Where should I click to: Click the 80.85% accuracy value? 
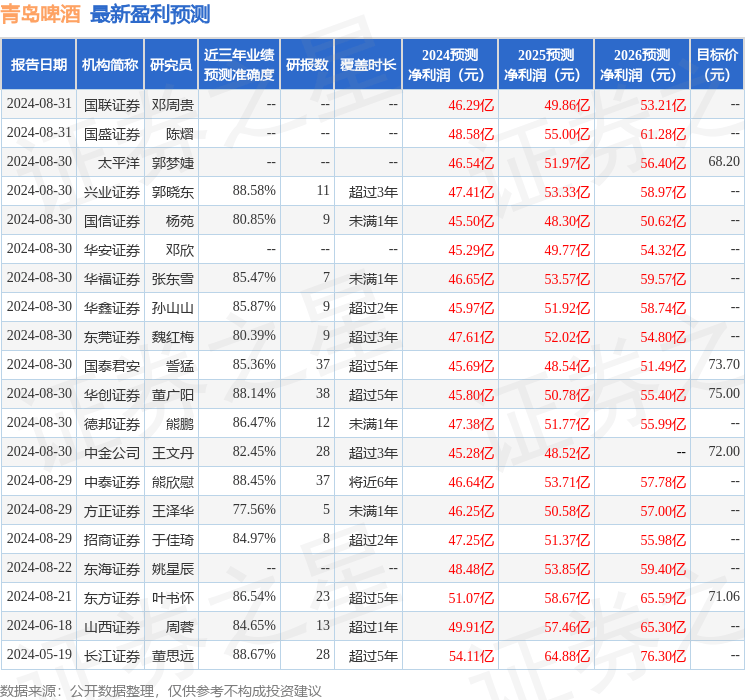pos(254,220)
